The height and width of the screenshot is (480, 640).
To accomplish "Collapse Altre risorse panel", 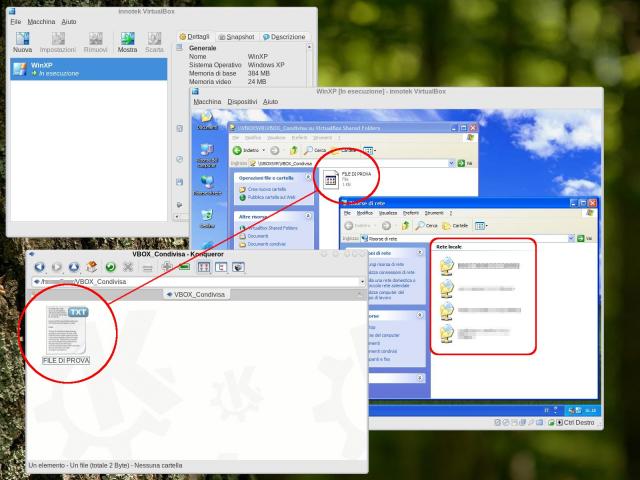I will pos(308,216).
